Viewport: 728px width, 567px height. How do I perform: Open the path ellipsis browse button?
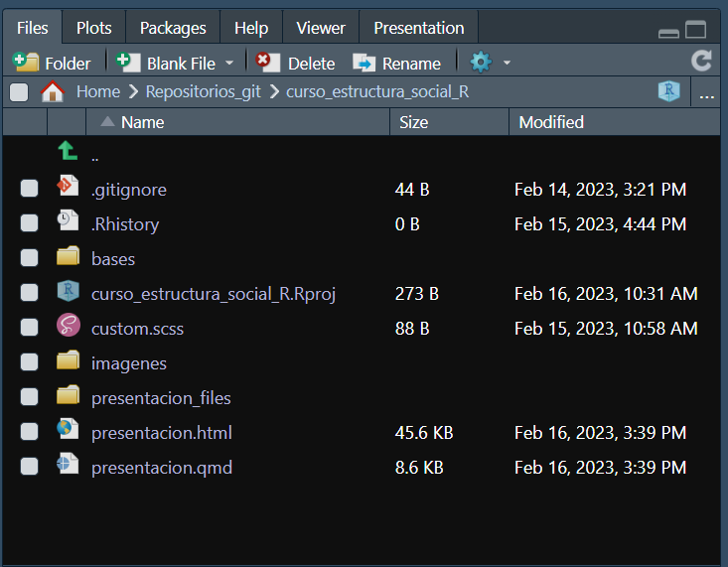(x=706, y=94)
